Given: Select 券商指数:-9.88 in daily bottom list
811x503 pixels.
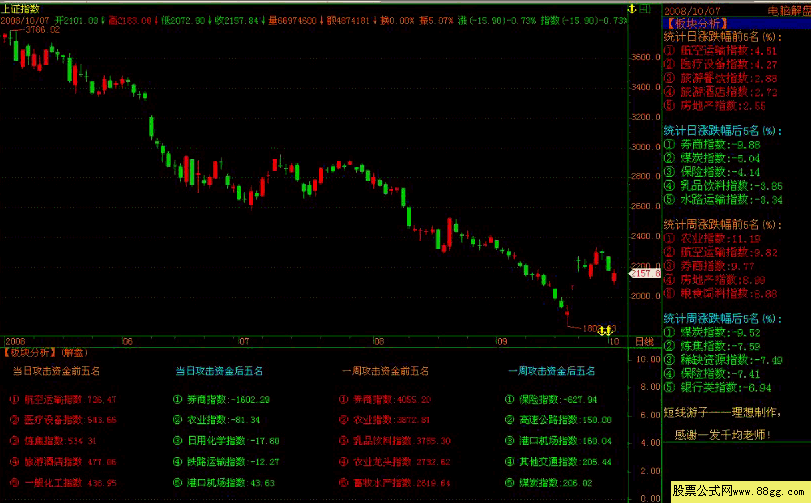Looking at the screenshot, I should tap(712, 145).
